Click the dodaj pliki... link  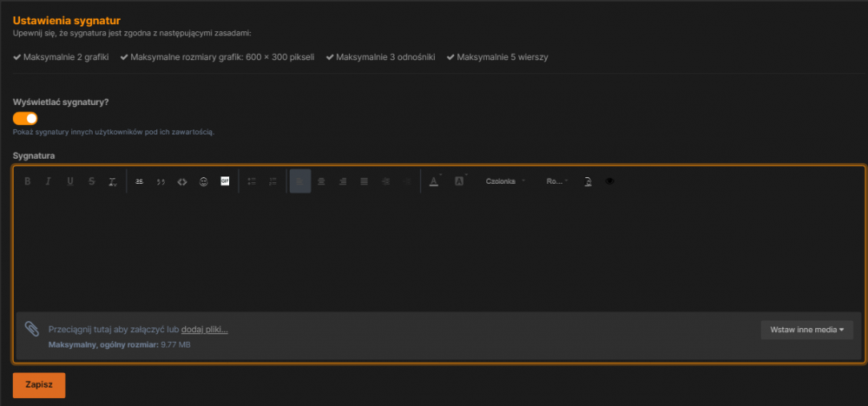(x=204, y=330)
